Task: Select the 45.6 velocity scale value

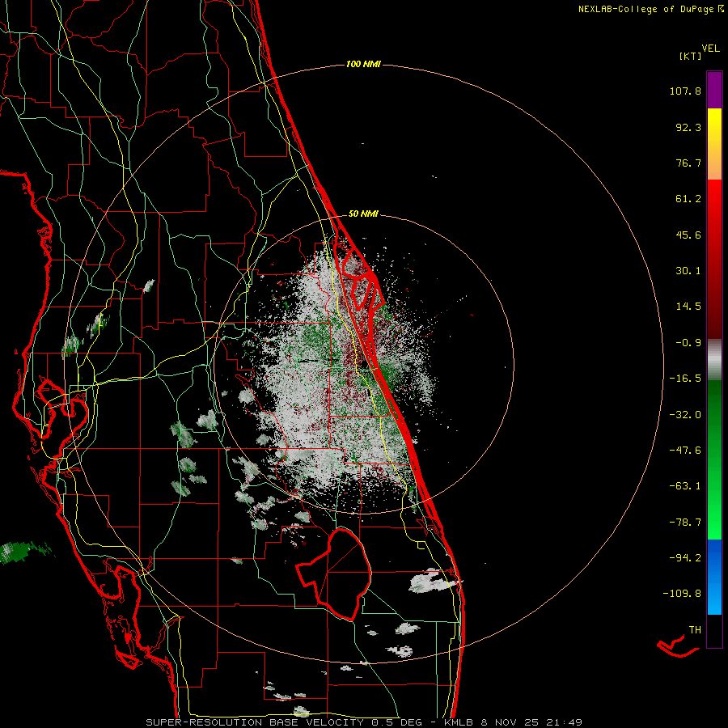Action: click(x=688, y=235)
